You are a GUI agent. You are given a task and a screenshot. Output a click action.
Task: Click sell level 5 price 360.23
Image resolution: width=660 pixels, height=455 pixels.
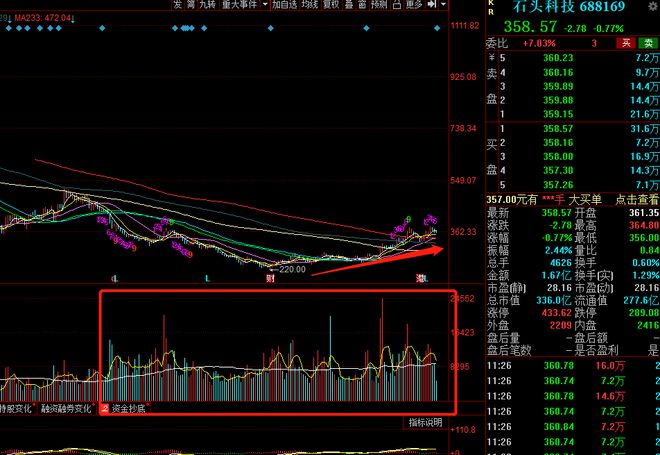click(558, 59)
